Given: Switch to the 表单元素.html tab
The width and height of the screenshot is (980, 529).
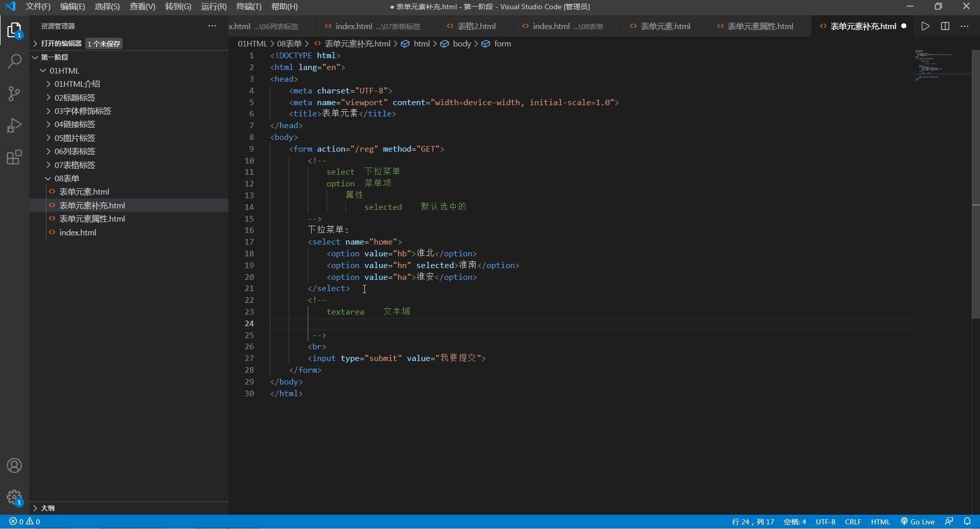Looking at the screenshot, I should click(665, 26).
